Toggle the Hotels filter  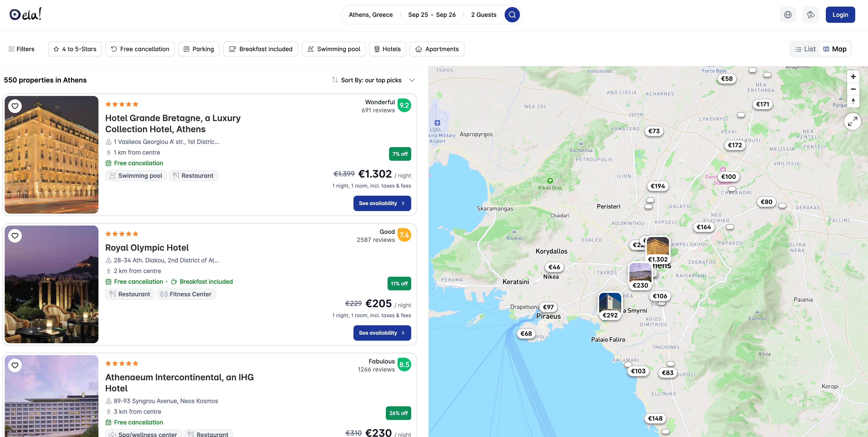click(x=388, y=49)
